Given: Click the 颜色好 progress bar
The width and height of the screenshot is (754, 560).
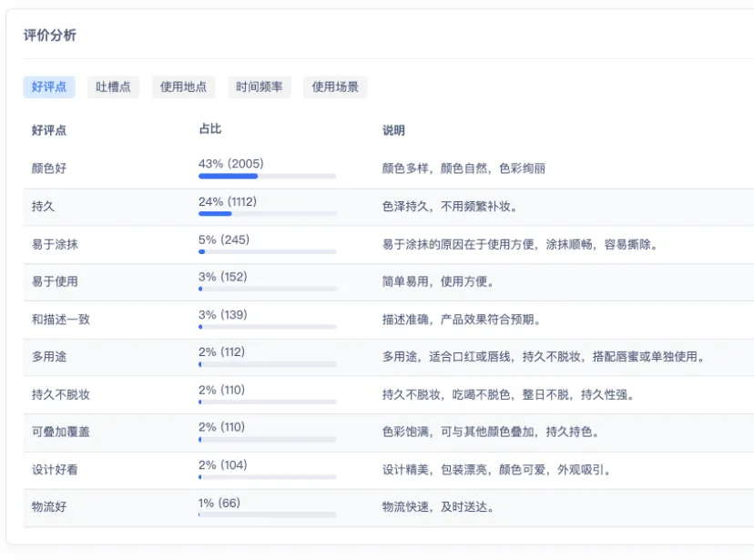Looking at the screenshot, I should click(268, 177).
